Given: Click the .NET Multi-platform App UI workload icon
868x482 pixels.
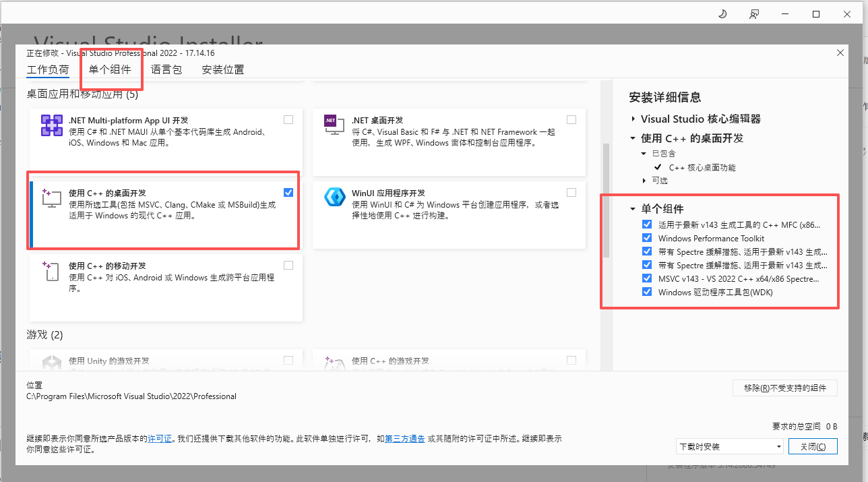Looking at the screenshot, I should (x=52, y=125).
